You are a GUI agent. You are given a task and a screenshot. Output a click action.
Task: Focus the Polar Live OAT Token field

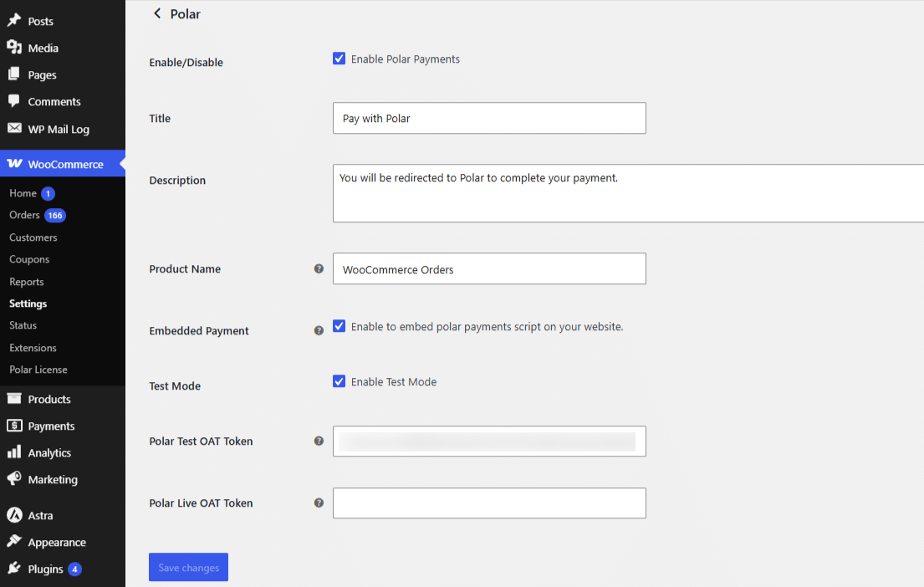489,503
